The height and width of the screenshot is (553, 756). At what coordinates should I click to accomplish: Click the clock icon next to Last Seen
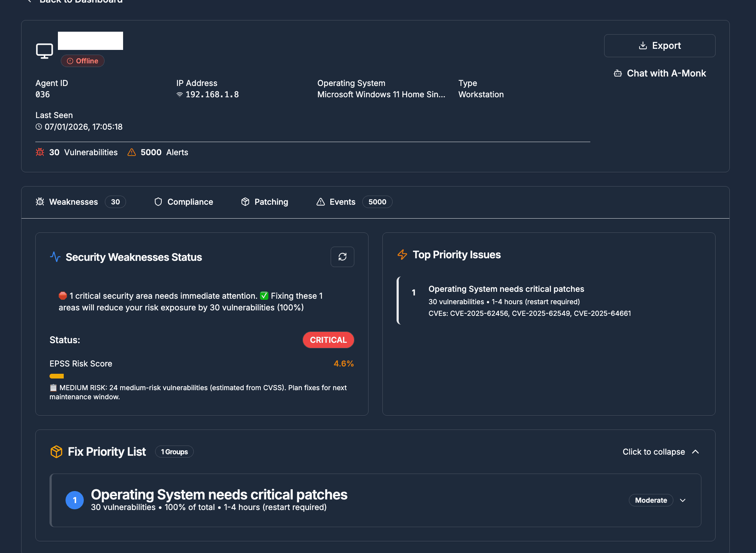39,126
